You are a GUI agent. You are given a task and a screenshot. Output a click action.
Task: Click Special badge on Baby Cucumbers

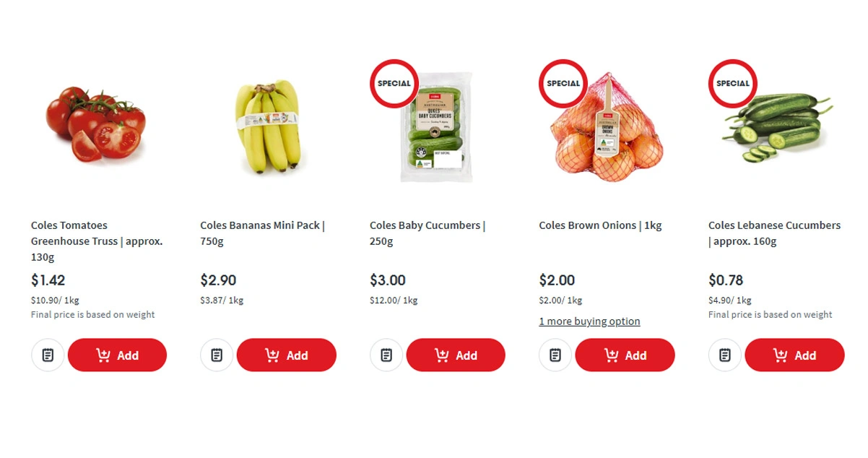(x=394, y=84)
